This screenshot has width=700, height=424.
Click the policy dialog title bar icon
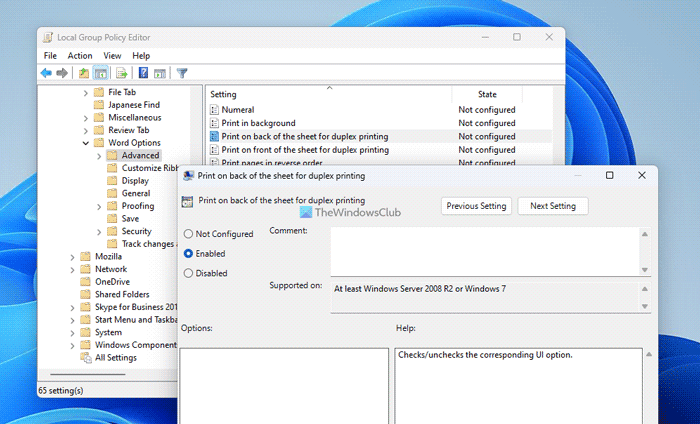(188, 175)
